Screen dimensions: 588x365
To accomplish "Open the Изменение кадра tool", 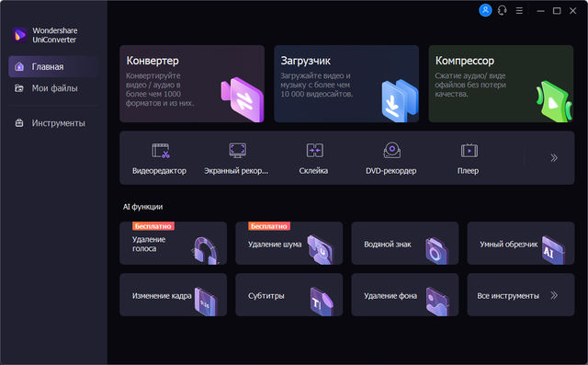I will click(x=174, y=294).
